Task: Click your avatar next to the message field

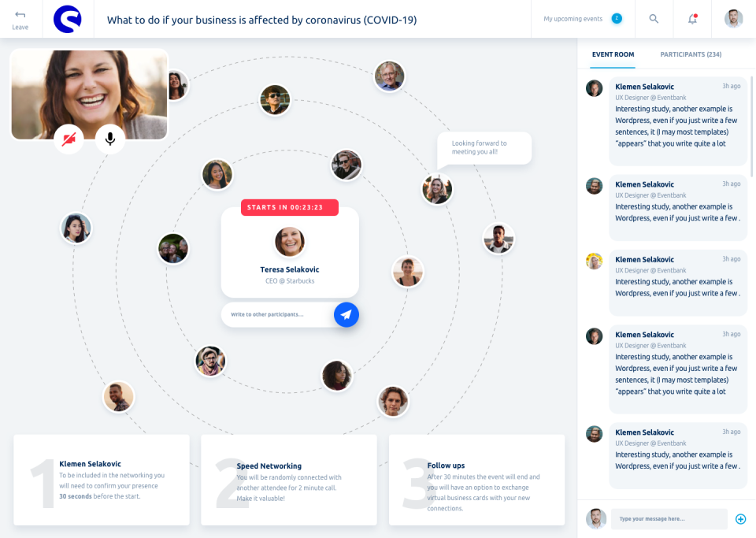Action: pos(595,519)
